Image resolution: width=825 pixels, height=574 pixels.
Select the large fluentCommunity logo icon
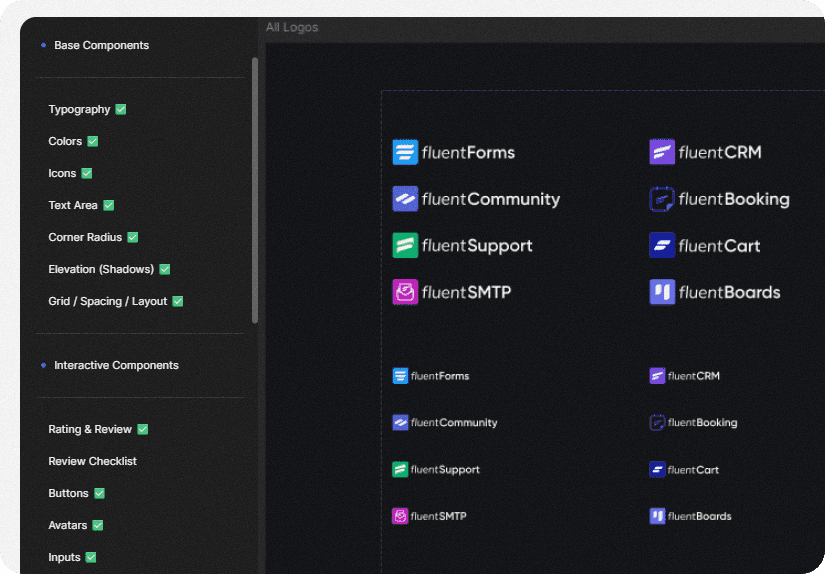405,199
